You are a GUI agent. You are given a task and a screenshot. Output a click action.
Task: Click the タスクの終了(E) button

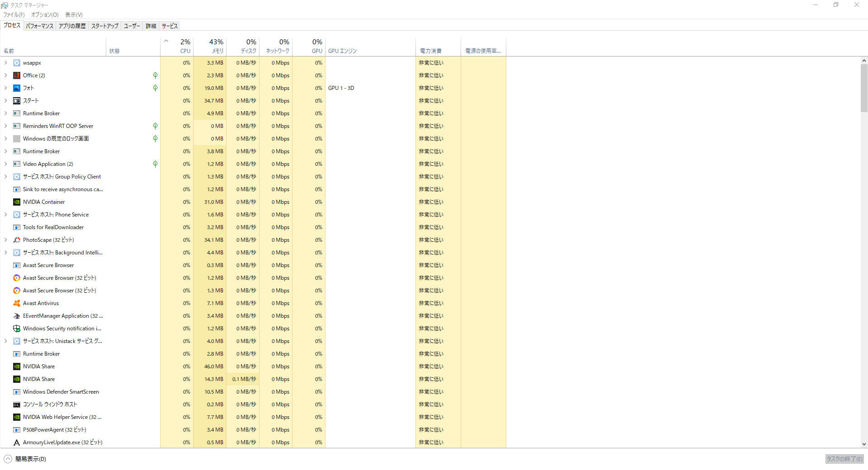point(844,459)
